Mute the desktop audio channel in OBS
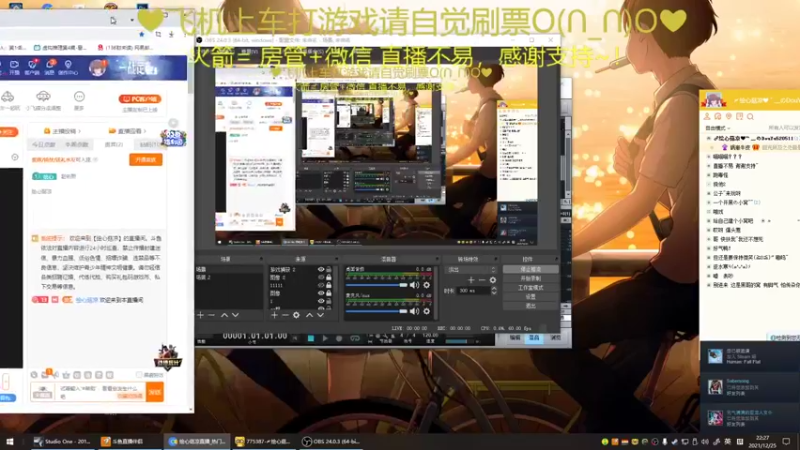 click(x=414, y=285)
